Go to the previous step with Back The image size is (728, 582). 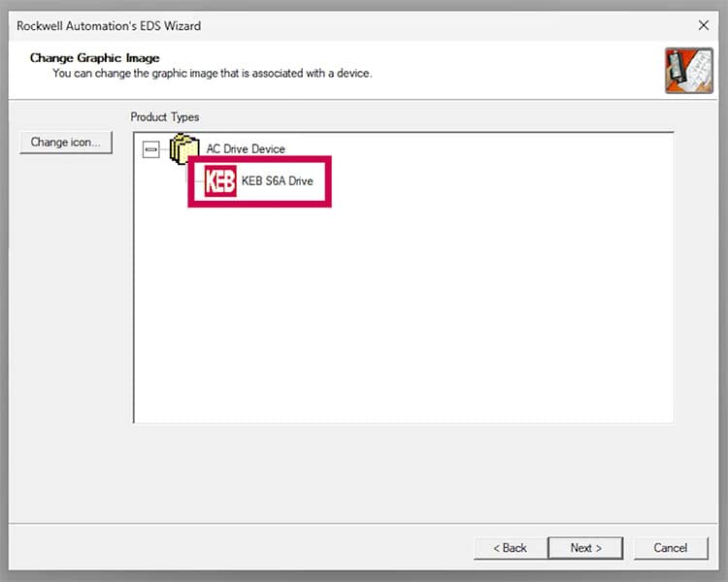click(x=510, y=548)
